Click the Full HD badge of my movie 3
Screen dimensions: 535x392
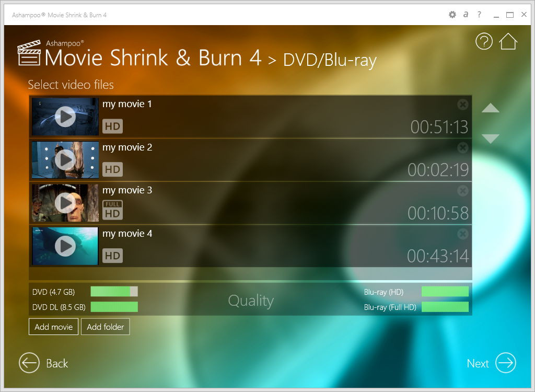point(113,210)
